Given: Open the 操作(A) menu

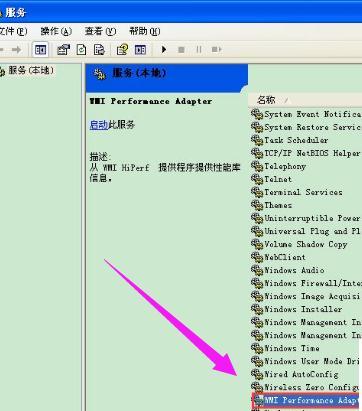Looking at the screenshot, I should pyautogui.click(x=56, y=31).
